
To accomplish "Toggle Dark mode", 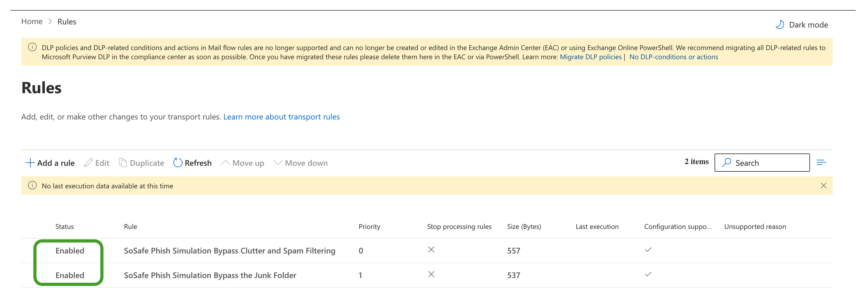I will (x=801, y=25).
